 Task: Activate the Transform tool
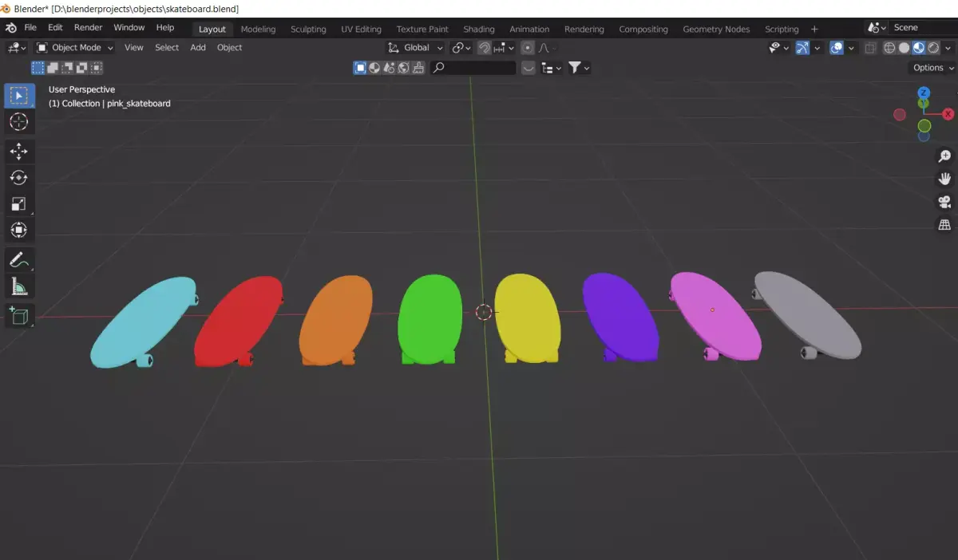coord(18,231)
